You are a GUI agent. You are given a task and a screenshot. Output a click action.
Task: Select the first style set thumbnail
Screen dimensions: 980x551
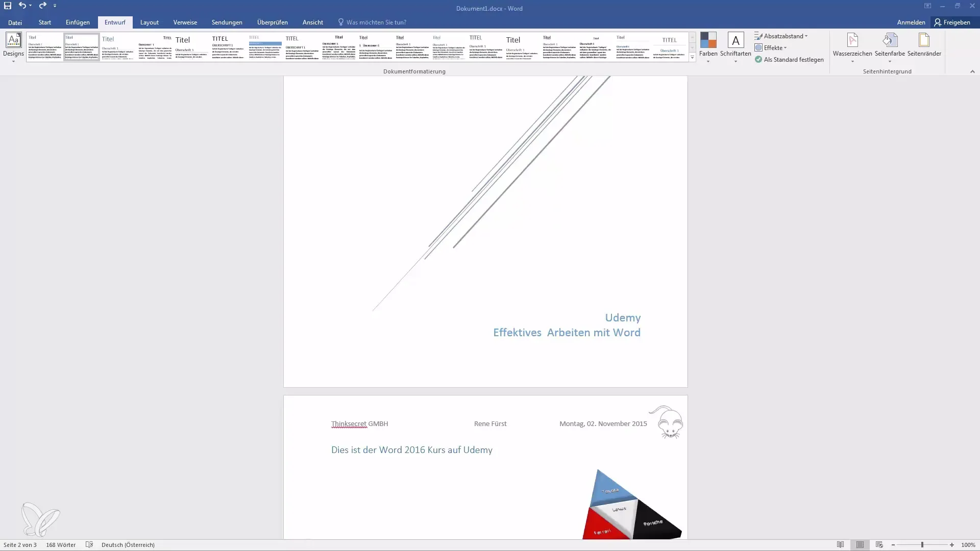pos(45,47)
